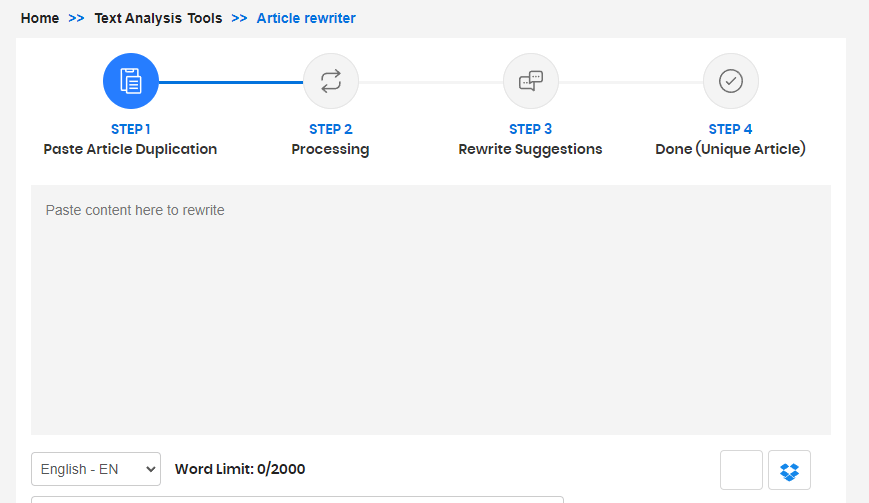Click the blue Step 1 clipboard icon

click(131, 81)
